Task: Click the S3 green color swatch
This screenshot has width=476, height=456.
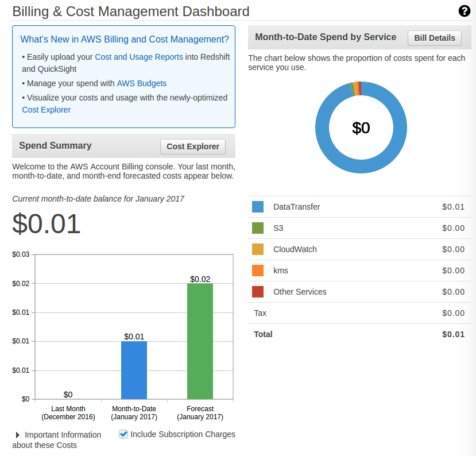Action: click(x=258, y=228)
